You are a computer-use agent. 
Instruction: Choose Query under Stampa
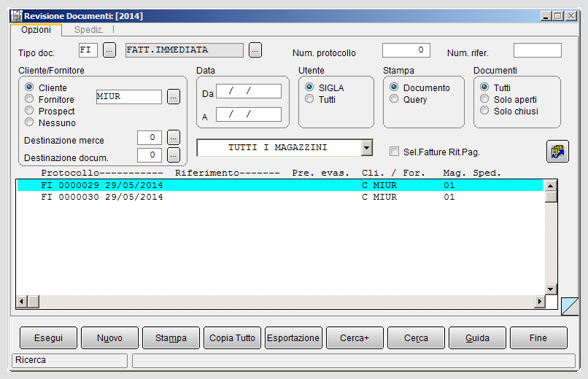(x=394, y=98)
